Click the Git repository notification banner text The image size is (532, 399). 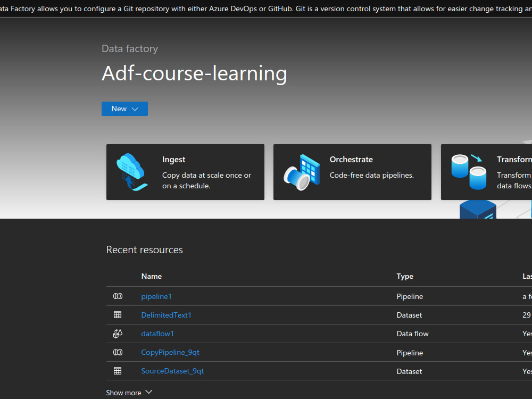pos(266,9)
